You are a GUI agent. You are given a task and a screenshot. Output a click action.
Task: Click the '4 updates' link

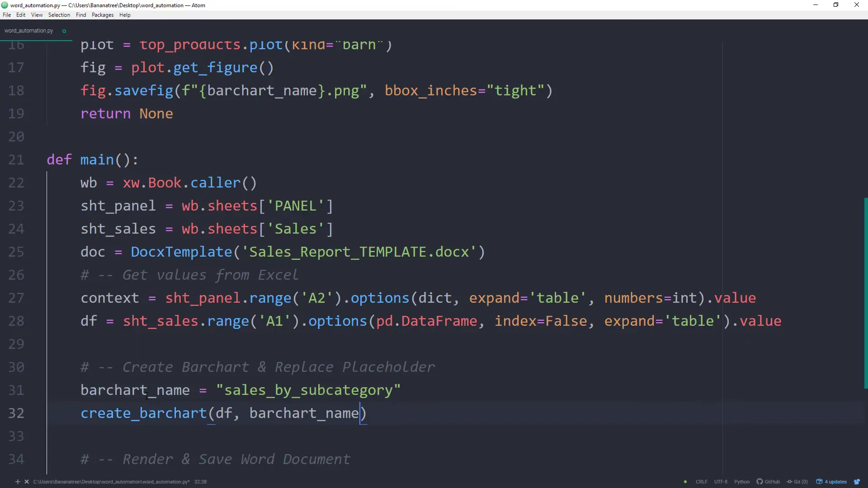click(835, 482)
